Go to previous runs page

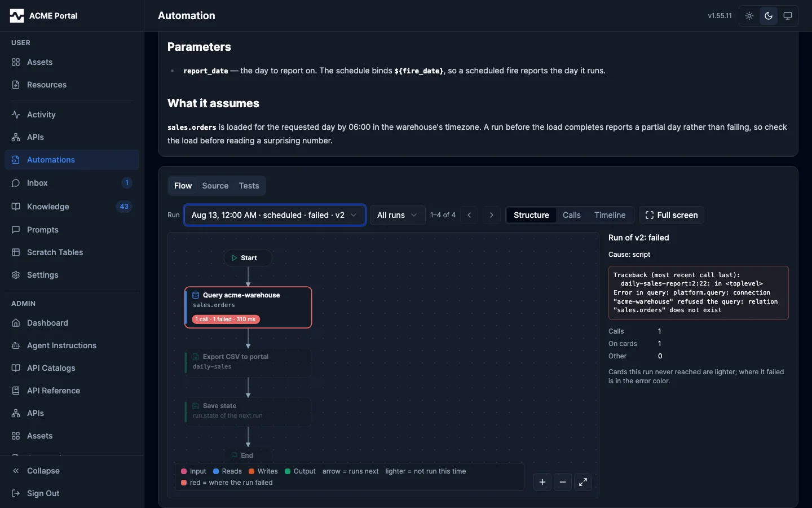(469, 215)
